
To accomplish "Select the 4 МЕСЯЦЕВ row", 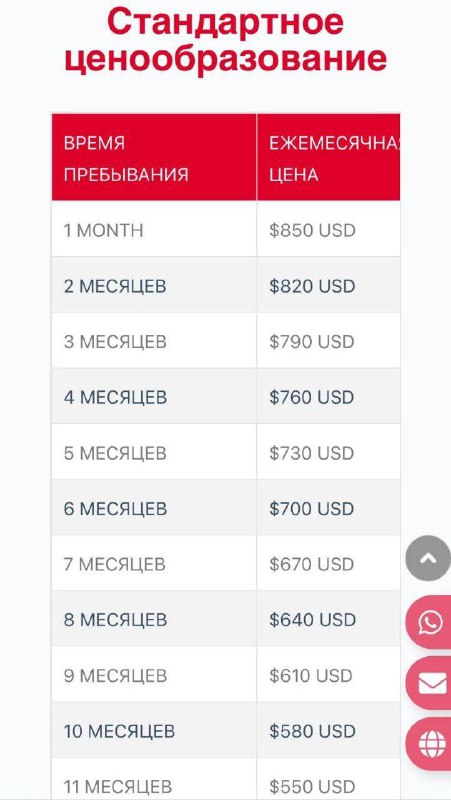I will pos(226,396).
